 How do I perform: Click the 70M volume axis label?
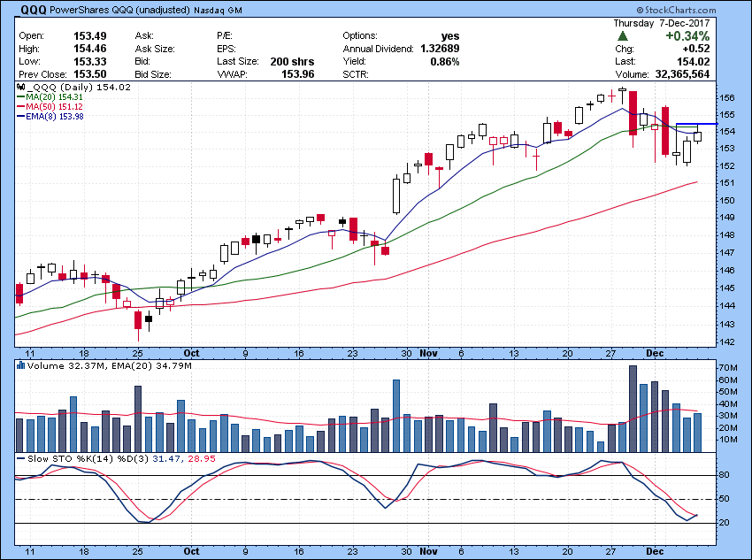point(728,368)
